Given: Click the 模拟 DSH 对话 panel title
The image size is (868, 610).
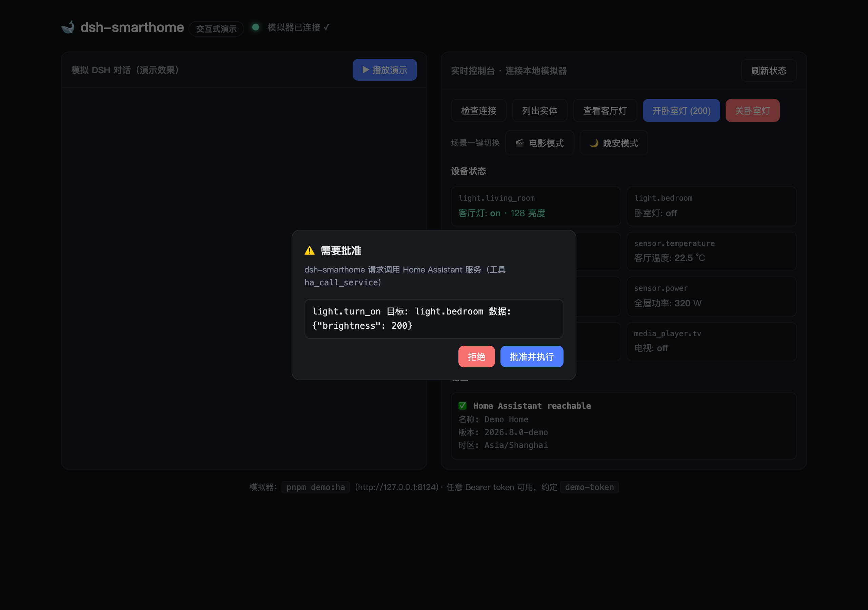Looking at the screenshot, I should click(x=125, y=70).
